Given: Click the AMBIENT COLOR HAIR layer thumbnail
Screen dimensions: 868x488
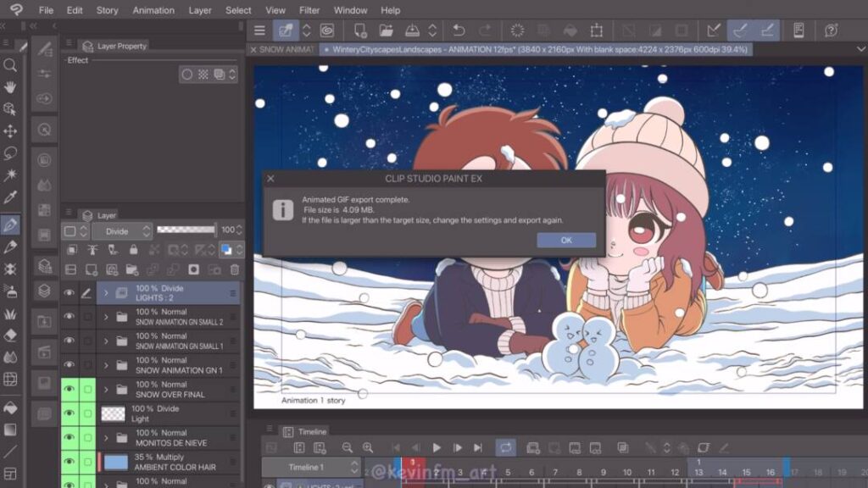Looking at the screenshot, I should (x=115, y=462).
